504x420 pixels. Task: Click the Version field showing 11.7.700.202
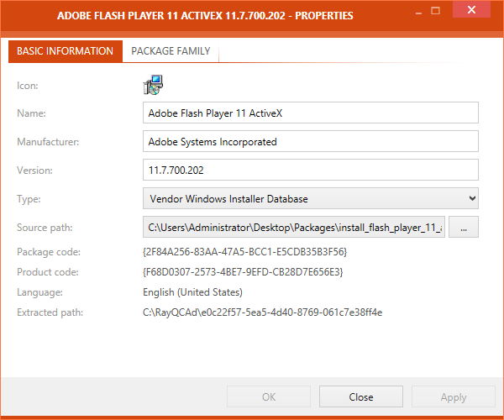[x=310, y=170]
